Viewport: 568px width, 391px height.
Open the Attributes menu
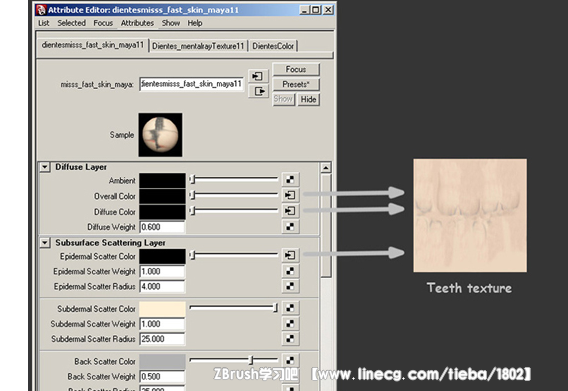coord(137,23)
